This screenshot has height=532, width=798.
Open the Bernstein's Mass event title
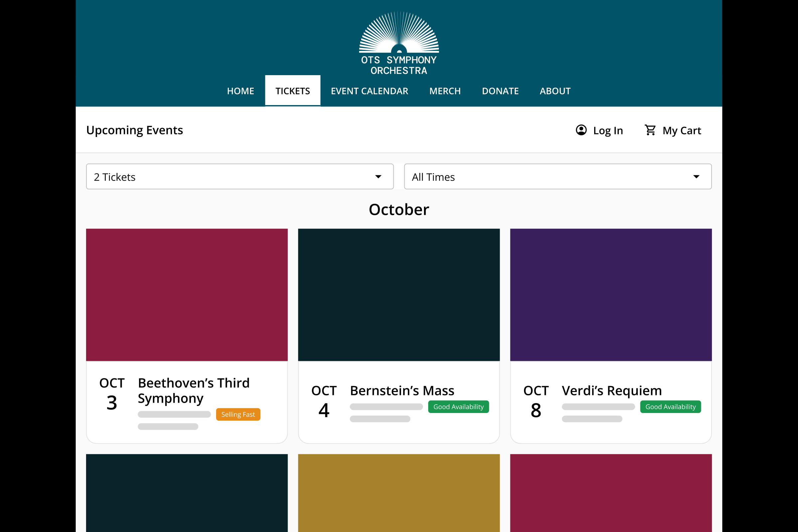[x=402, y=390]
